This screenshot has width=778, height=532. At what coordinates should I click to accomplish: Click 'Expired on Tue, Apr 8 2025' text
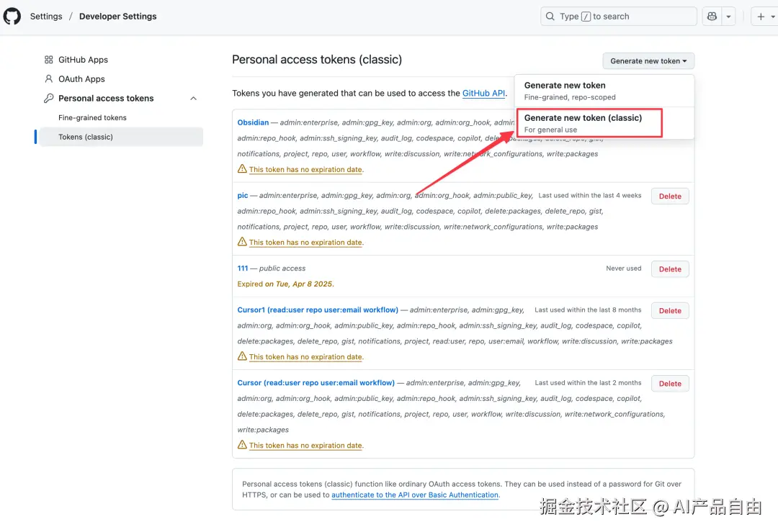285,284
